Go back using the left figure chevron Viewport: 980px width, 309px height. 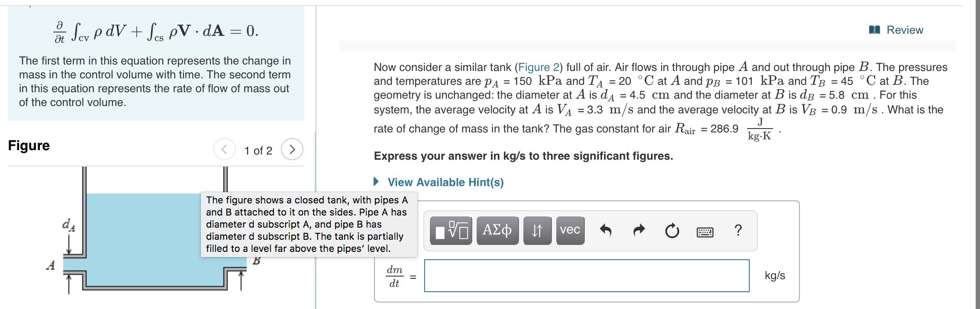224,149
